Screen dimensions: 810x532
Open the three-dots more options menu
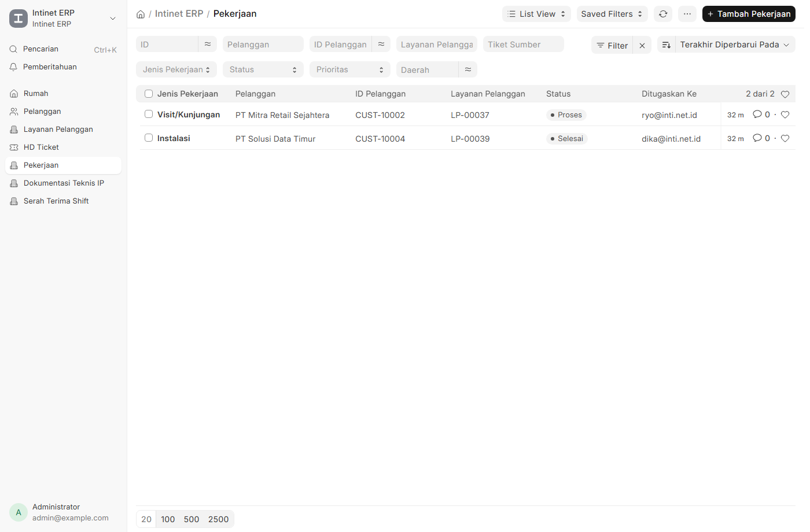(687, 14)
